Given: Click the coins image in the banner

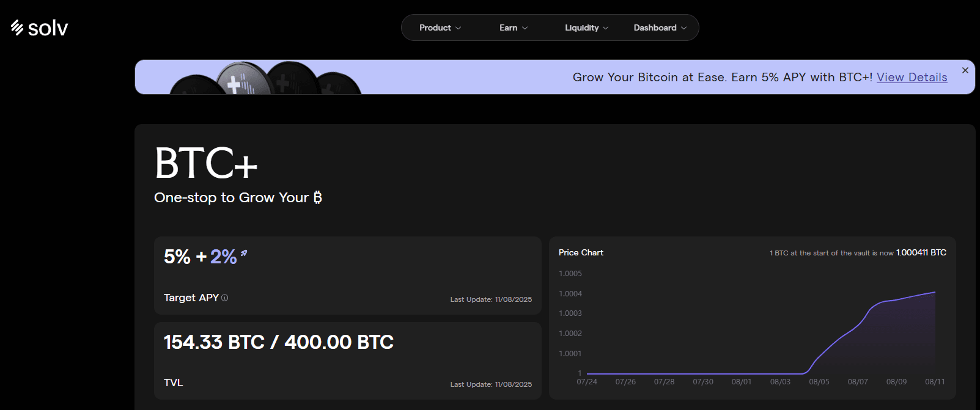Looking at the screenshot, I should [265, 78].
